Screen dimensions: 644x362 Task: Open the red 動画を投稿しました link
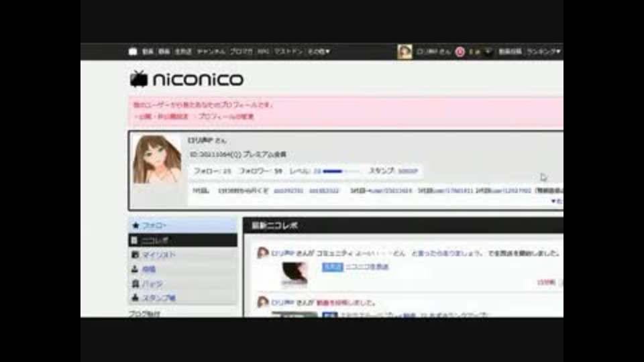(x=346, y=302)
